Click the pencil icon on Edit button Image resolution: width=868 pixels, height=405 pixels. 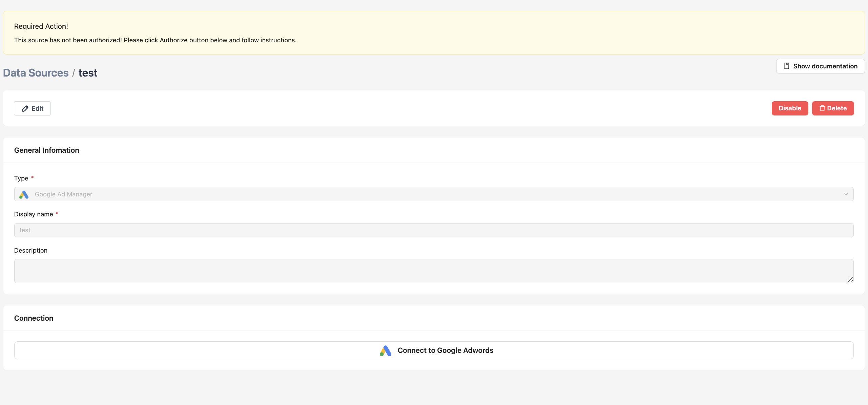click(25, 109)
